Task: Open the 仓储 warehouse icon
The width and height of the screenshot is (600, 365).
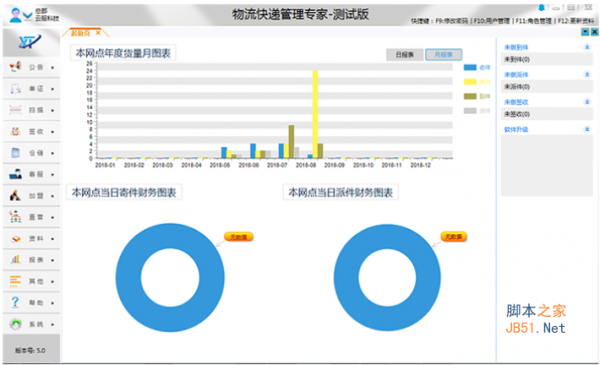Action: pos(15,153)
